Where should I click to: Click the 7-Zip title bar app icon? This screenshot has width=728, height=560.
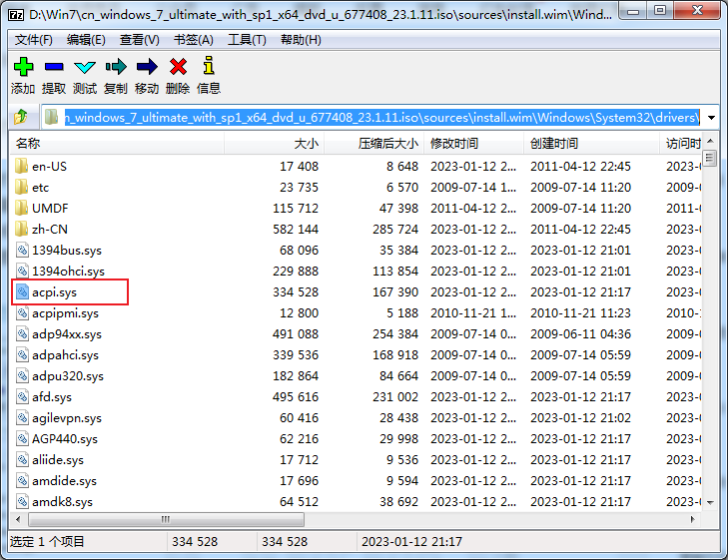(16, 14)
